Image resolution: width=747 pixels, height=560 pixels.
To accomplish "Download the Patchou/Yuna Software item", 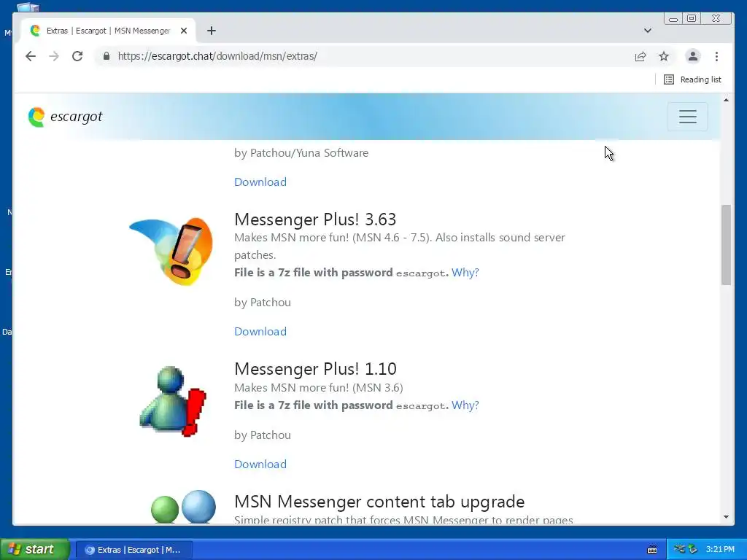I will [260, 182].
